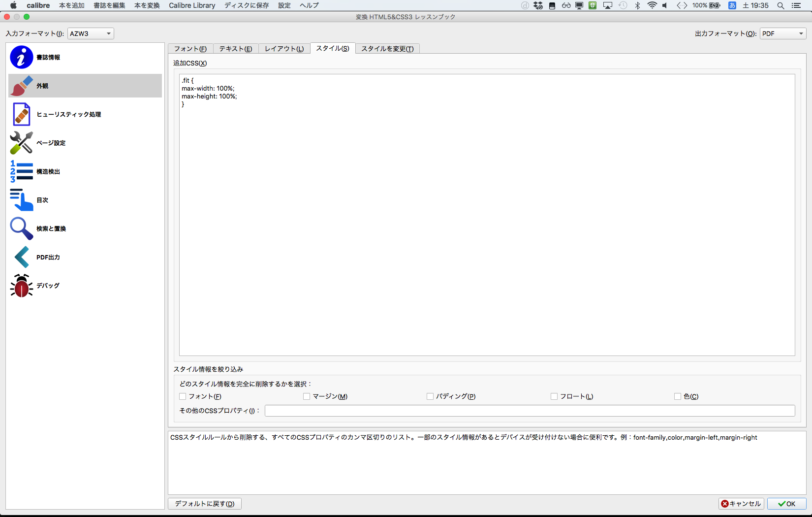Open the 本を変換 menu in menu bar

point(147,5)
